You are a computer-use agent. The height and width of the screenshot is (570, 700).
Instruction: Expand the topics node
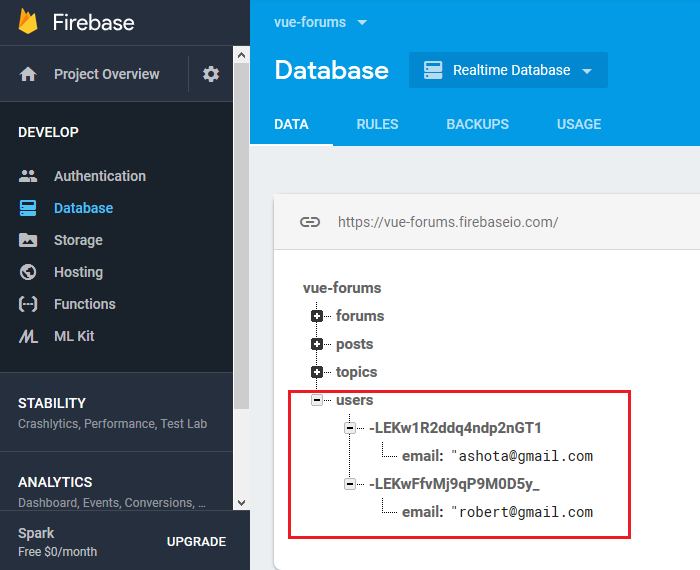tap(317, 372)
